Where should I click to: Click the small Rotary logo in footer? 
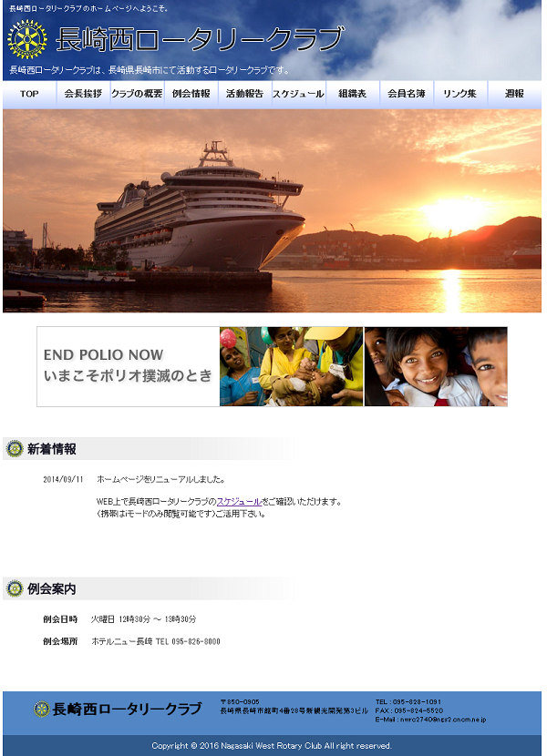pyautogui.click(x=42, y=710)
